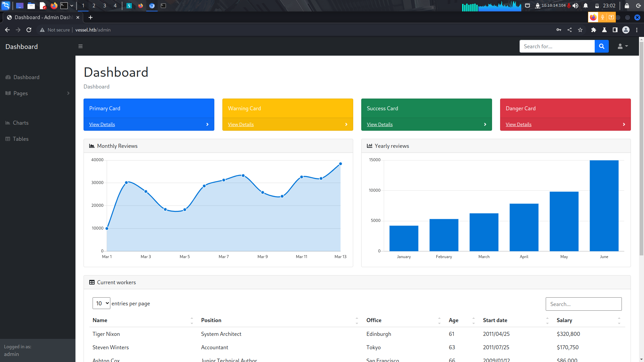This screenshot has height=362, width=644.
Task: Click the system volume speaker icon
Action: coord(576,6)
